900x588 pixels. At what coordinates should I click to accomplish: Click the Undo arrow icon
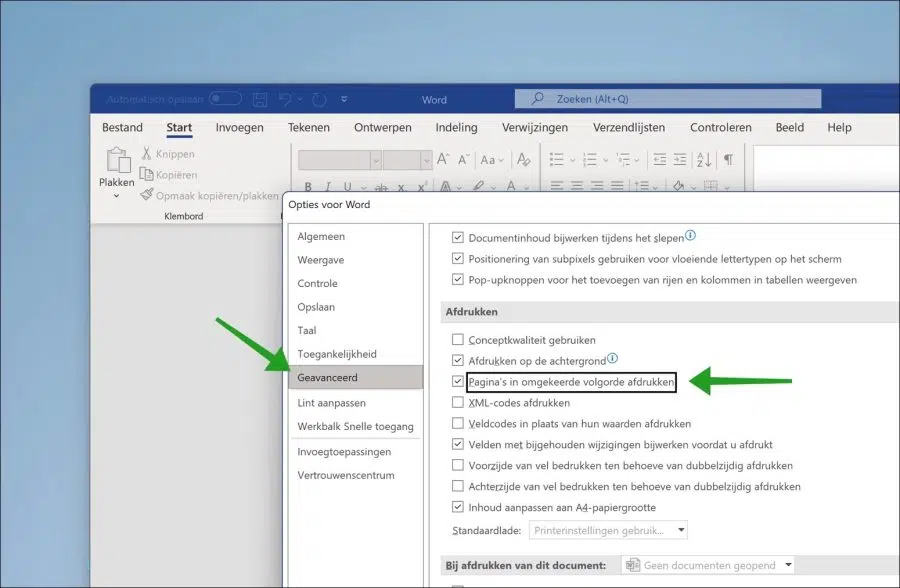[x=285, y=99]
